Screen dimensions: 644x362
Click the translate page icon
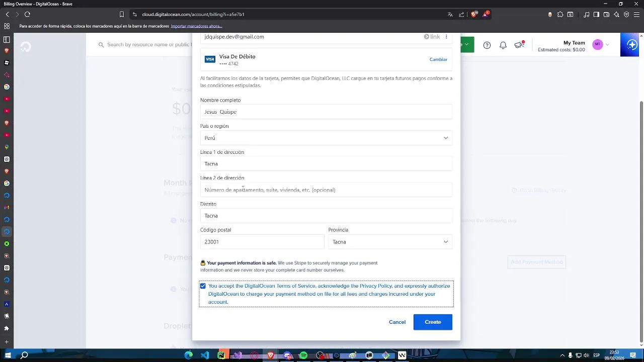pos(450,15)
